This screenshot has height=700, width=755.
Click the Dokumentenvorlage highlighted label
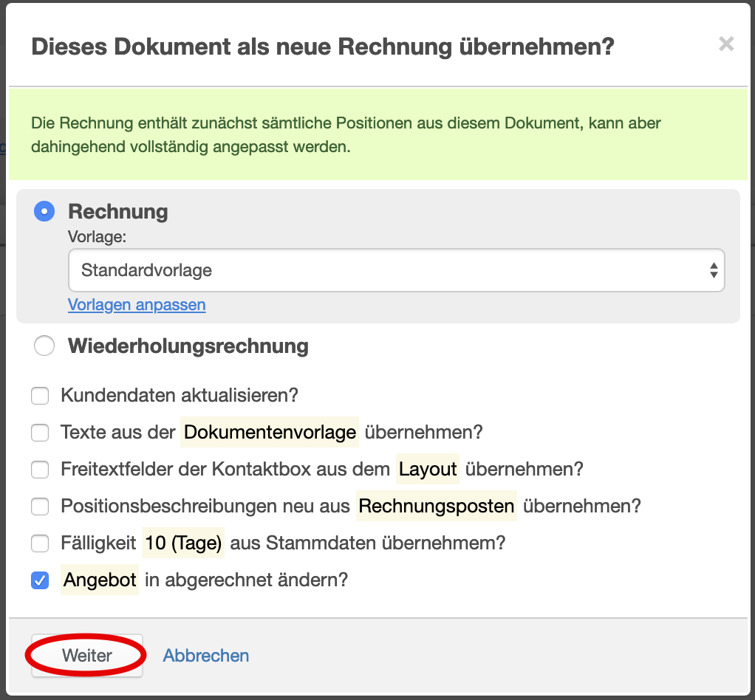tap(270, 432)
